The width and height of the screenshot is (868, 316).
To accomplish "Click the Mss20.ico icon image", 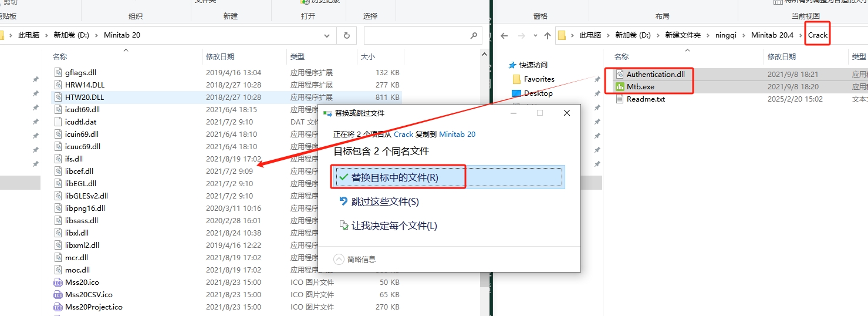I will click(x=58, y=282).
